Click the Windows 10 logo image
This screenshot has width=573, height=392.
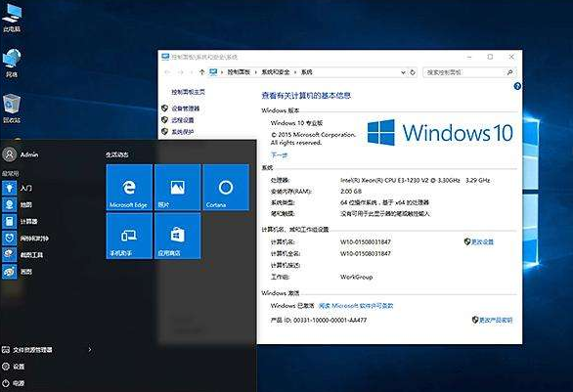coord(440,132)
